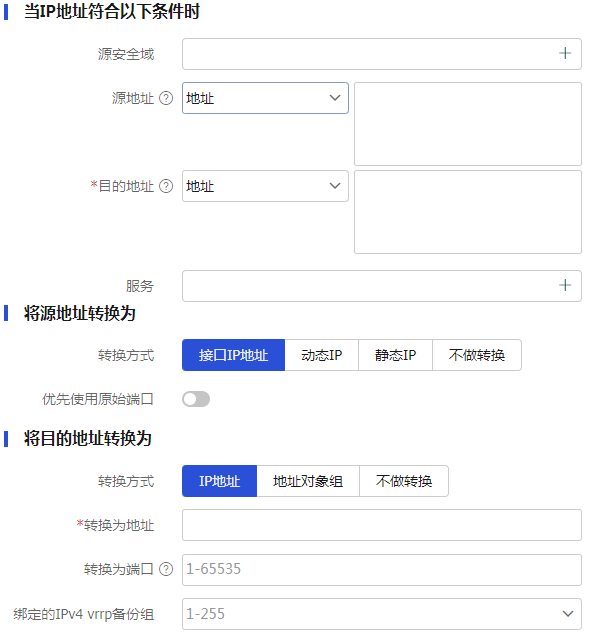Click the plus icon in 服务 field
589x636 pixels.
point(565,285)
